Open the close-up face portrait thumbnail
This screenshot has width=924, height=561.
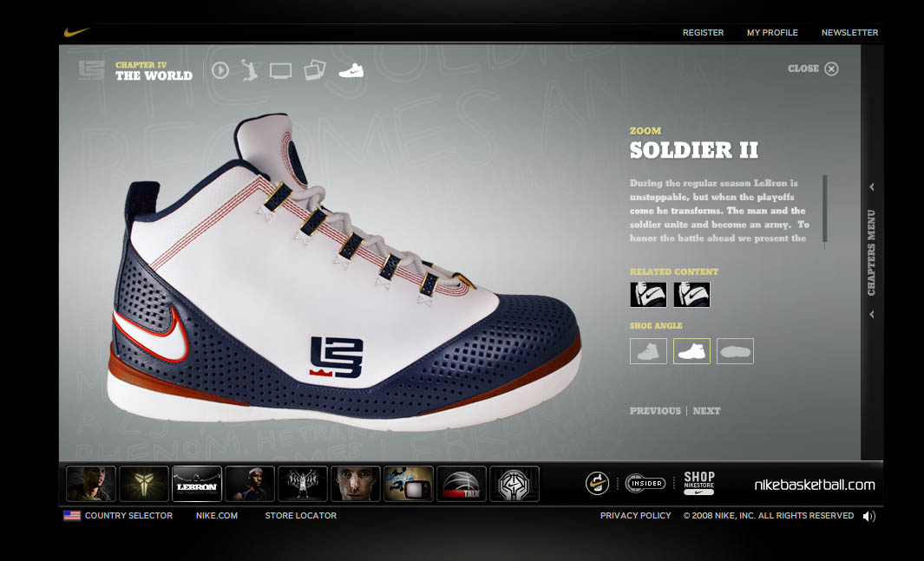(356, 484)
